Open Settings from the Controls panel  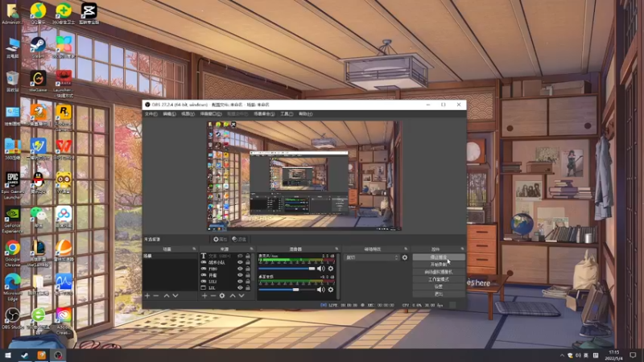coord(439,287)
